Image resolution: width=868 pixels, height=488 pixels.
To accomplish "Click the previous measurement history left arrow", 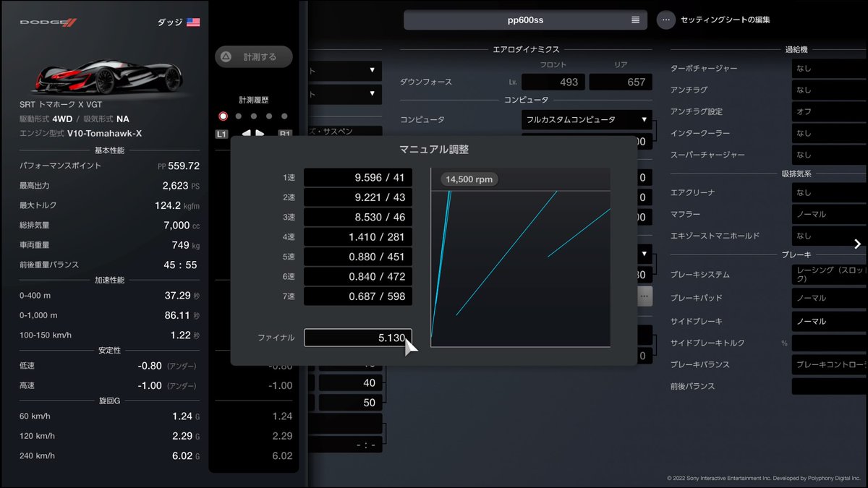I will pos(246,134).
